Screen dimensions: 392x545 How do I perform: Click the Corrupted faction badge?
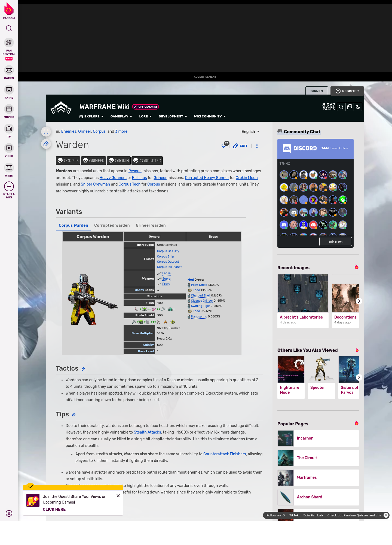click(x=147, y=161)
